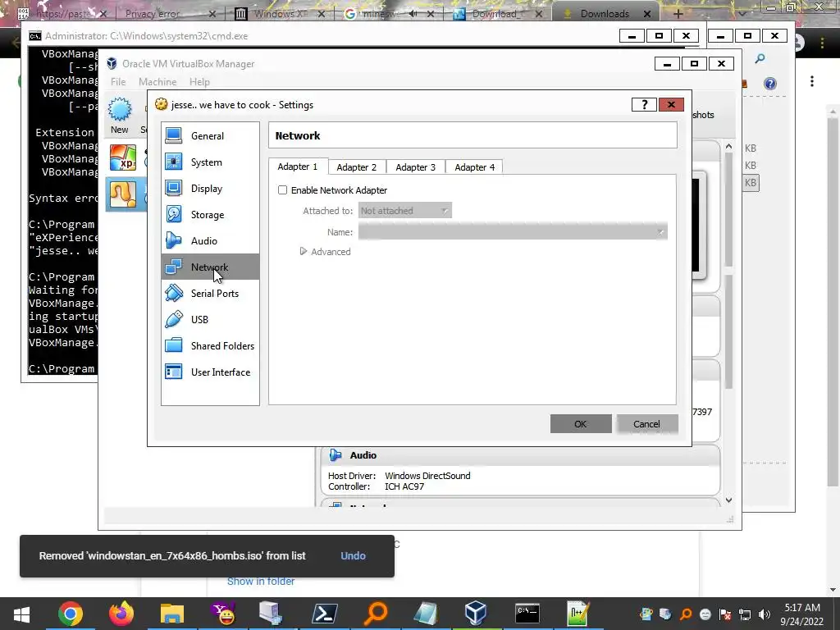Screen dimensions: 840x630
Task: Open the Windows Start menu
Action: click(21, 614)
